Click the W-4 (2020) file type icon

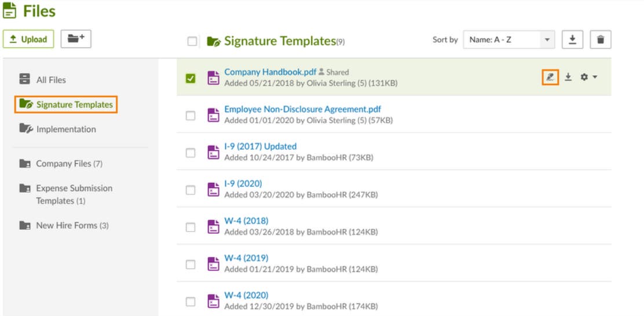tap(213, 301)
